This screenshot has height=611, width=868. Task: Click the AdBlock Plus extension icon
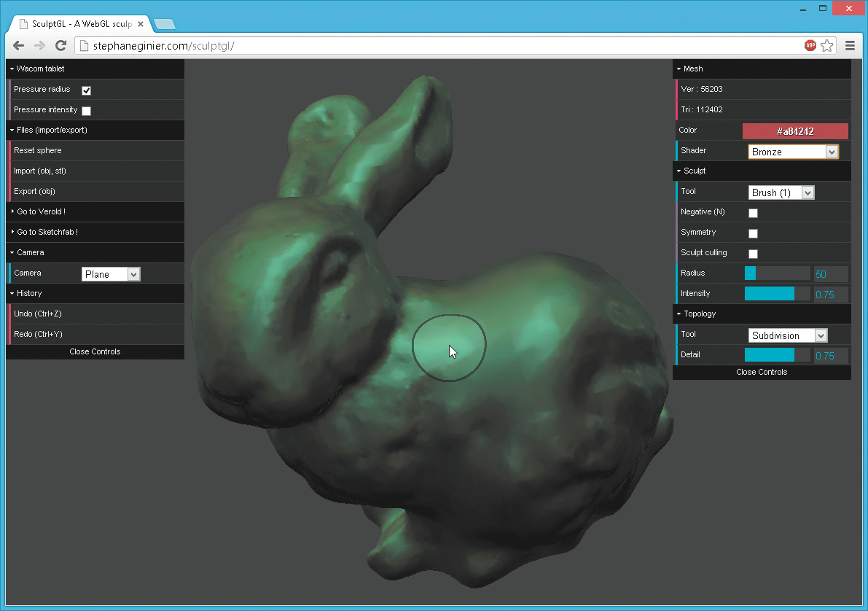tap(810, 46)
